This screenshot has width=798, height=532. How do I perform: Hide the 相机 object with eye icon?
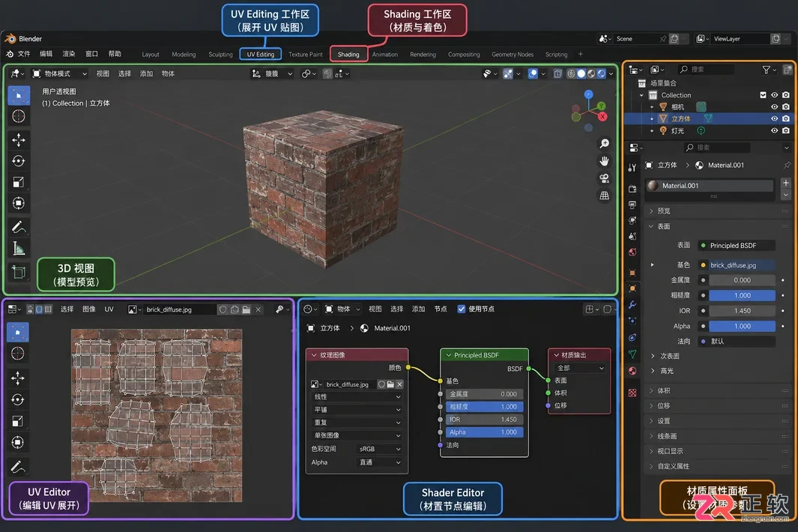click(774, 107)
